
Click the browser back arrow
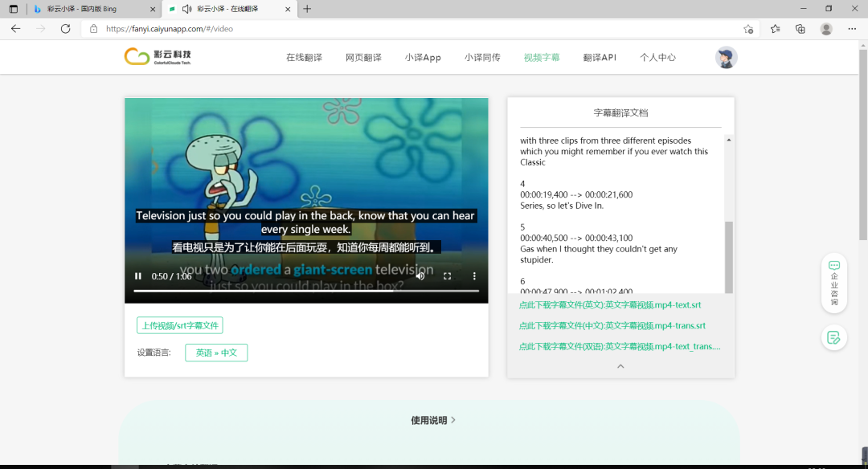click(x=15, y=29)
